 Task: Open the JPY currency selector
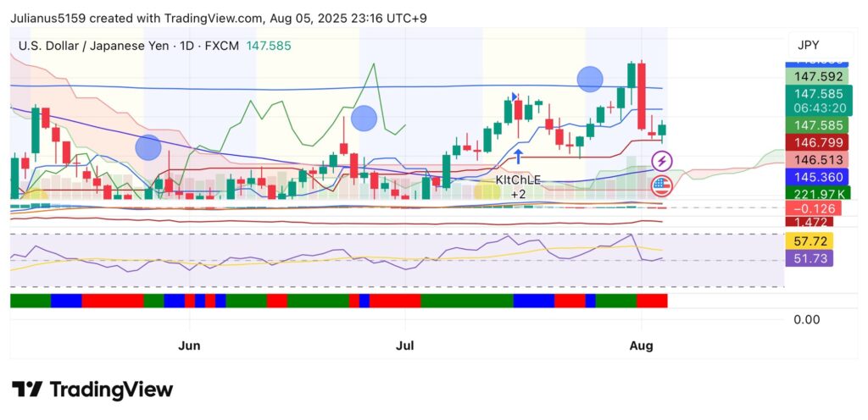pyautogui.click(x=809, y=46)
